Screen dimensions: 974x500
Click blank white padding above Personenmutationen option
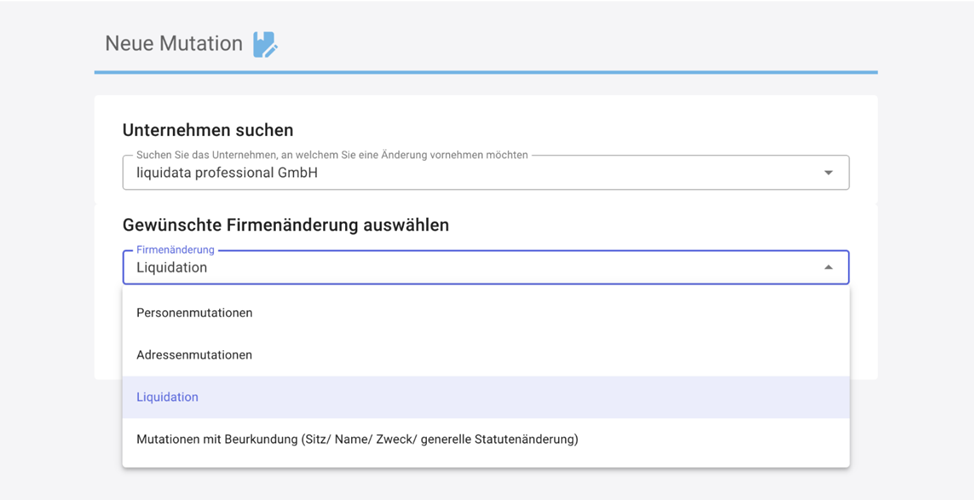486,289
